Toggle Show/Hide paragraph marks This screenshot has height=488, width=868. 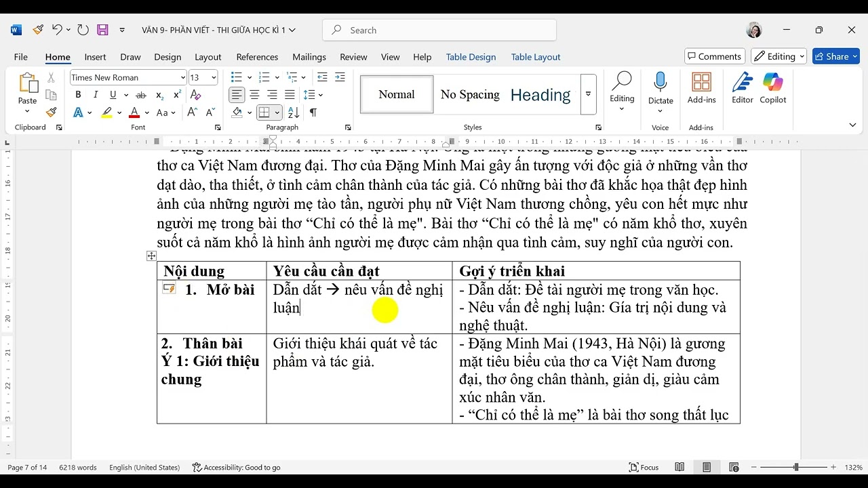coord(313,113)
